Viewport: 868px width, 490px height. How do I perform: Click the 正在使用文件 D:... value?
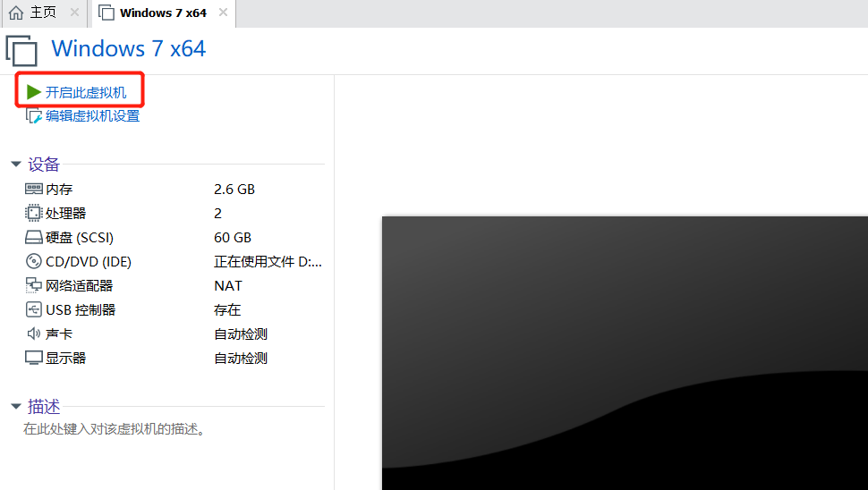268,262
